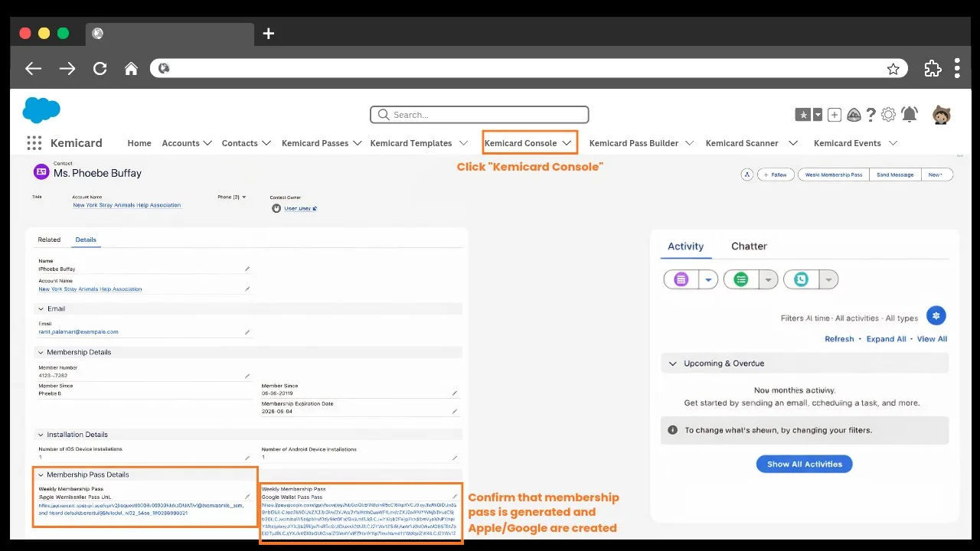Open the Kemicard Passes dropdown chevron
The image size is (980, 551).
(x=358, y=143)
